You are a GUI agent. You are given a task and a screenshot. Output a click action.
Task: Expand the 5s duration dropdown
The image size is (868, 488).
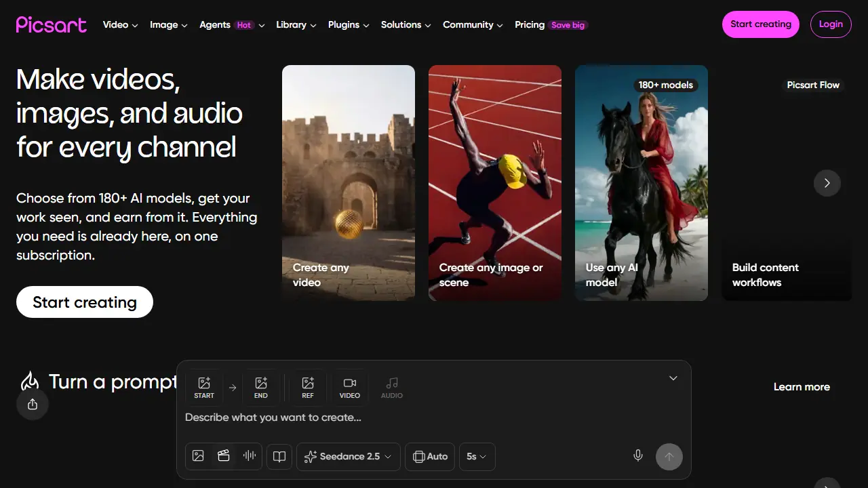[x=477, y=457]
